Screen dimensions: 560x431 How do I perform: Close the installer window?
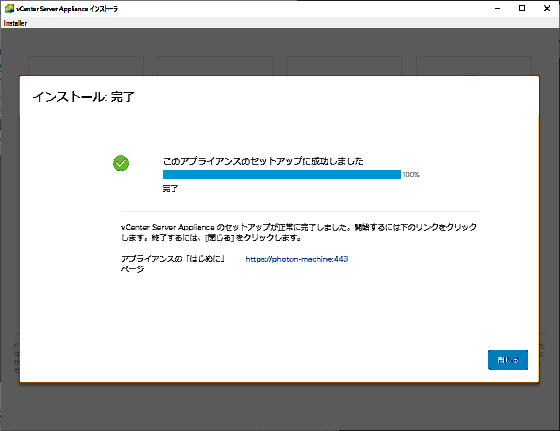click(x=547, y=8)
